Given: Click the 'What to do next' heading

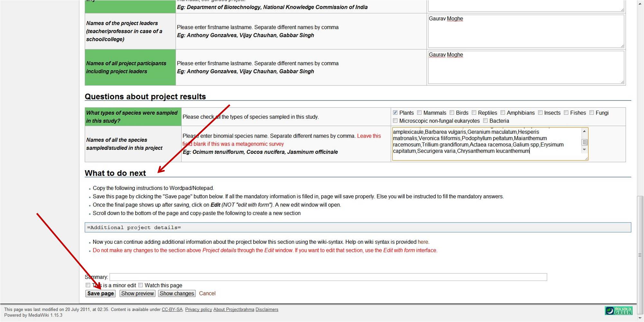Looking at the screenshot, I should point(115,173).
